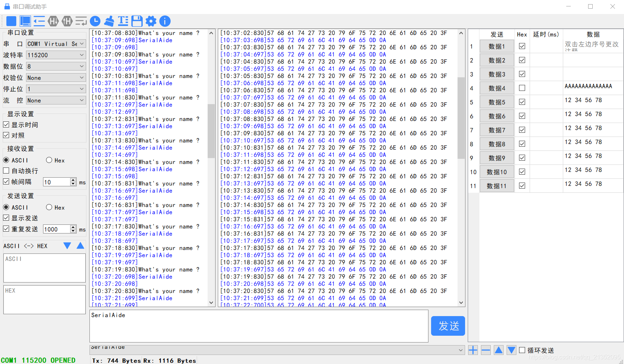This screenshot has width=624, height=364.
Task: Click the 数据4 send button
Action: tap(497, 88)
